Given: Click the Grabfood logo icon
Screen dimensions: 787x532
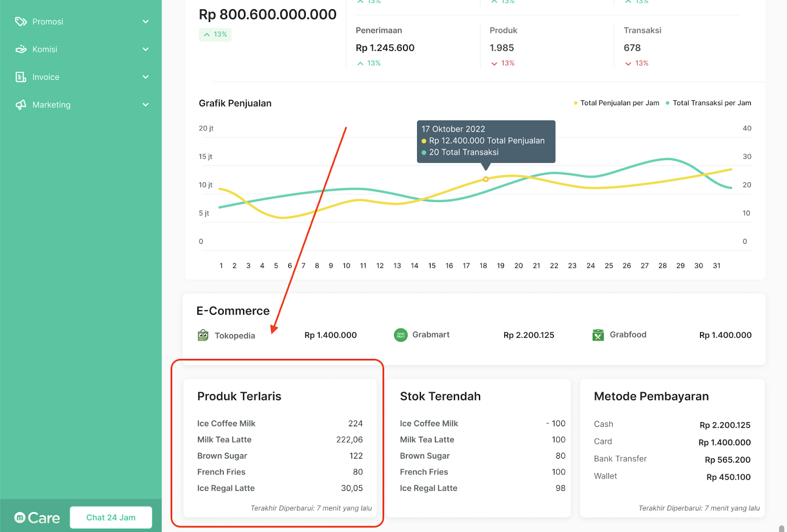Looking at the screenshot, I should pos(598,335).
